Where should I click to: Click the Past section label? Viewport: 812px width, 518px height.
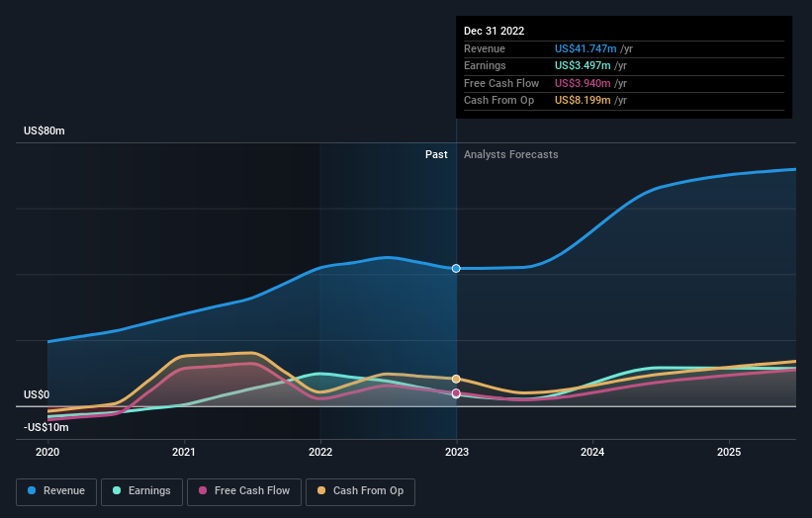(x=436, y=154)
